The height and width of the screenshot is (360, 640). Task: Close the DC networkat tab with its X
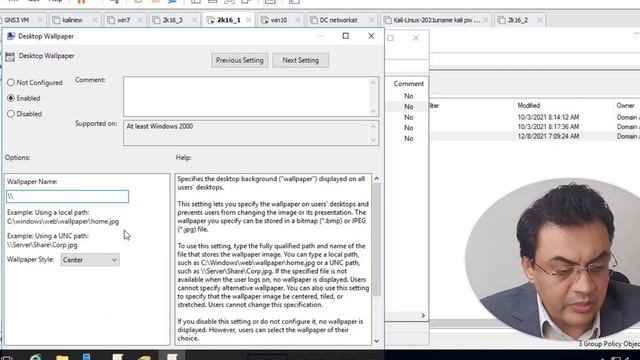tap(371, 20)
